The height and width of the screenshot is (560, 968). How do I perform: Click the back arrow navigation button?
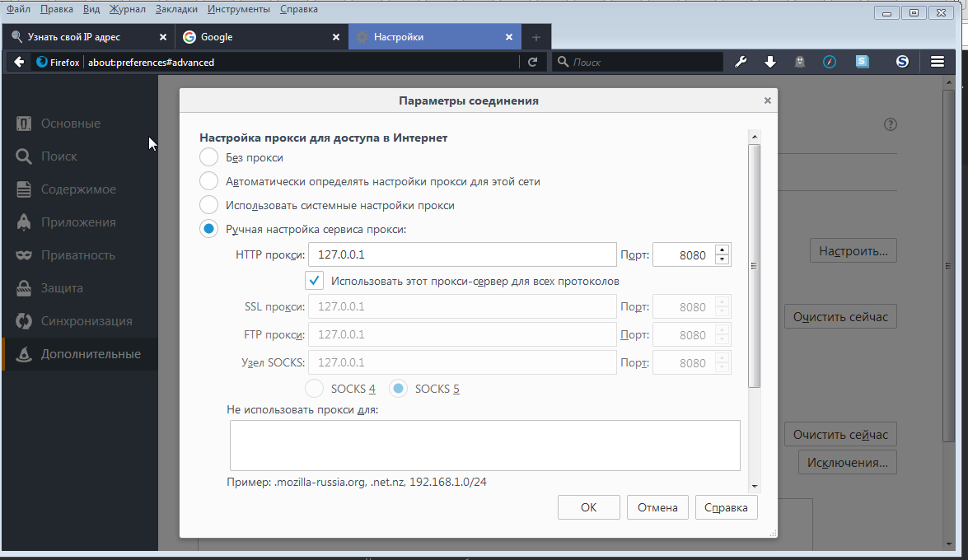tap(19, 62)
